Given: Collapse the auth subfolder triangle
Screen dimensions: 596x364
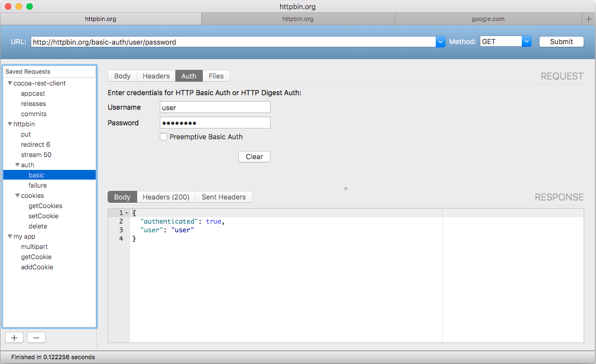Looking at the screenshot, I should [18, 165].
